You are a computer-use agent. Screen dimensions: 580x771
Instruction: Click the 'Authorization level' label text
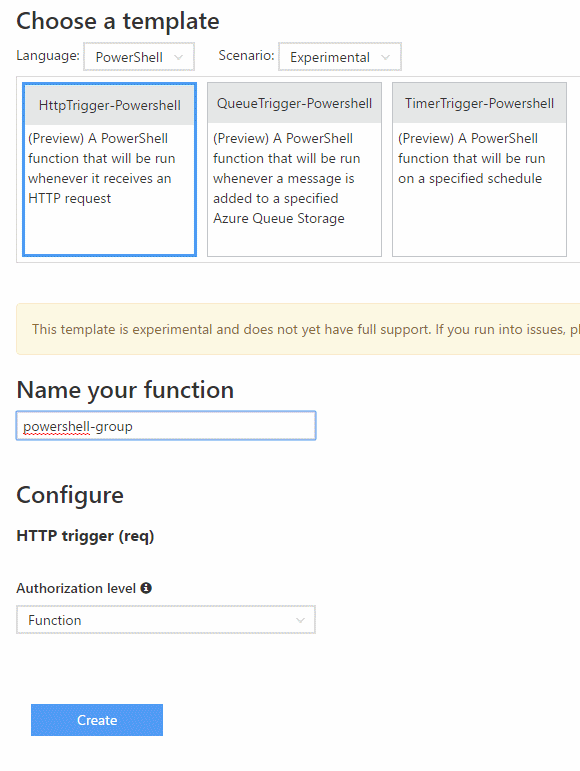pyautogui.click(x=76, y=588)
